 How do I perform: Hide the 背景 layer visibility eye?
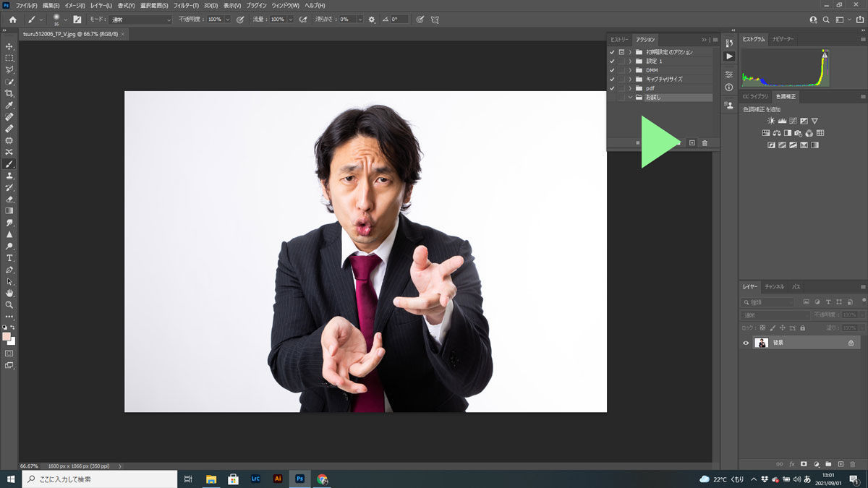pyautogui.click(x=745, y=343)
